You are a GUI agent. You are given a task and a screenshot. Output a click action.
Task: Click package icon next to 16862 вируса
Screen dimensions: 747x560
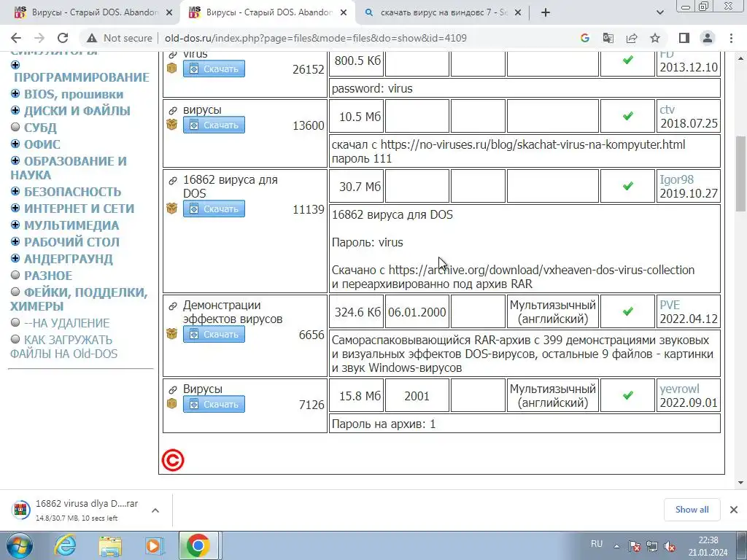[172, 209]
